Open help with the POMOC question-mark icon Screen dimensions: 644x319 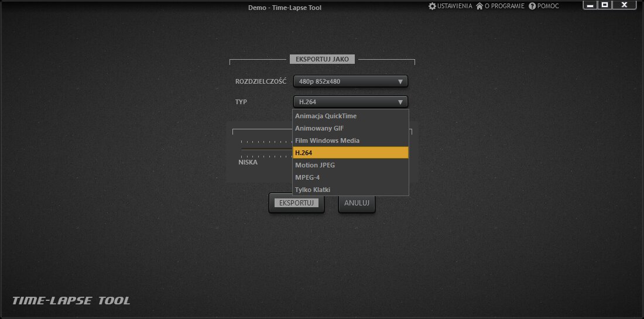click(x=532, y=6)
